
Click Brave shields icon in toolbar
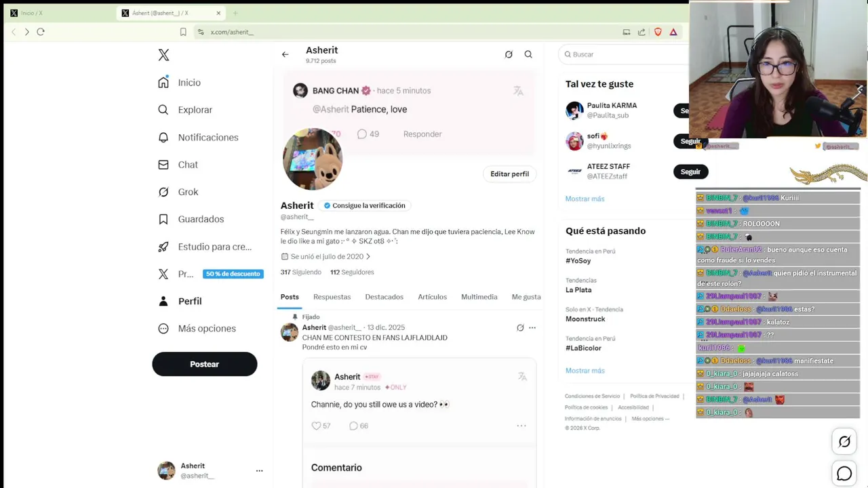tap(658, 32)
